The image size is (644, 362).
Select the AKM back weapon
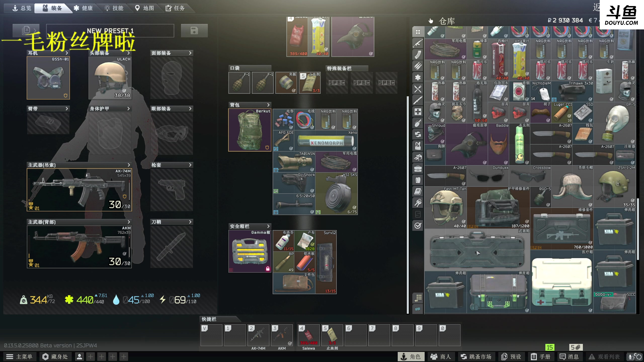pos(79,247)
